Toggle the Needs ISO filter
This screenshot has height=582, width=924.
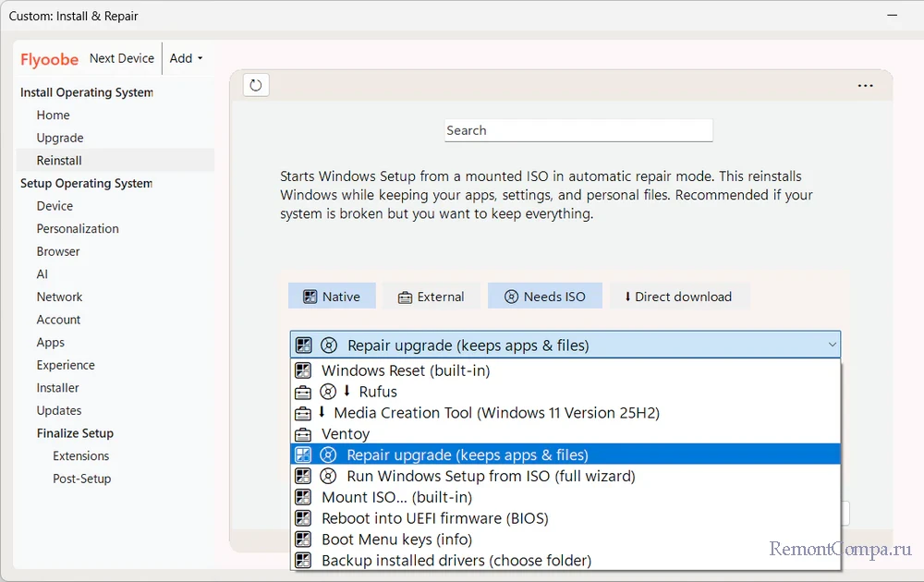point(544,297)
